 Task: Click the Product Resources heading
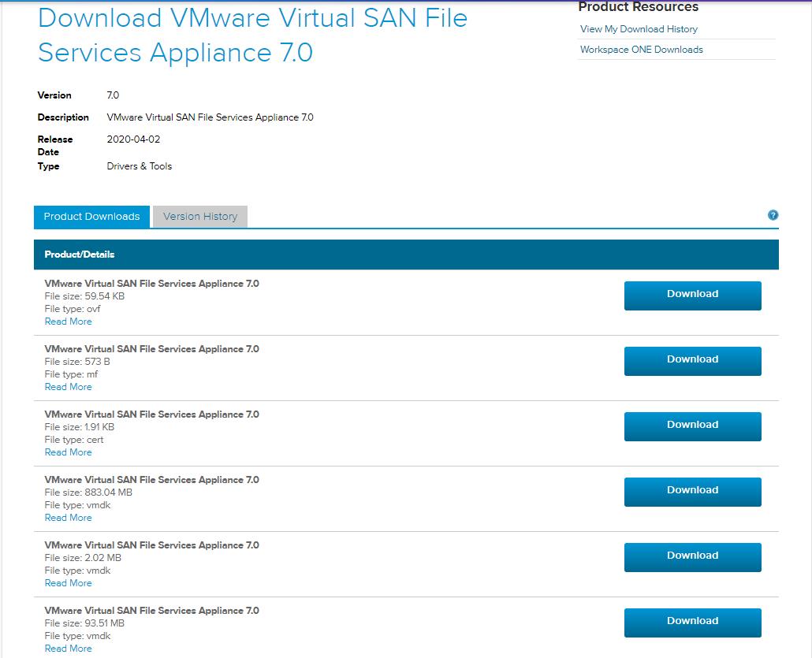pyautogui.click(x=638, y=7)
